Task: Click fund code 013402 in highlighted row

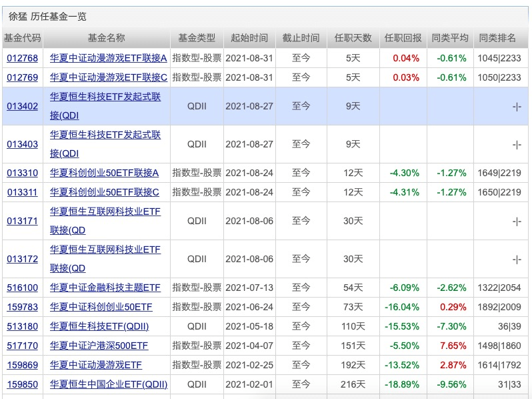Action: [22, 106]
